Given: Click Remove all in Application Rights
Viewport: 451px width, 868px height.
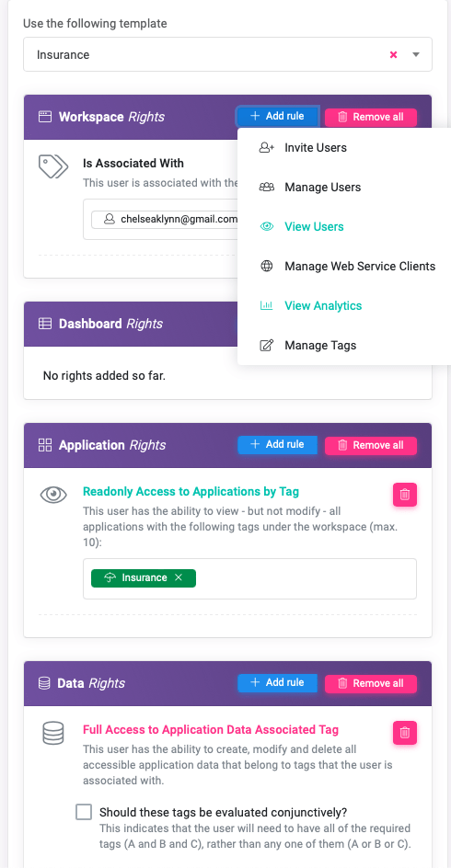Looking at the screenshot, I should 371,445.
